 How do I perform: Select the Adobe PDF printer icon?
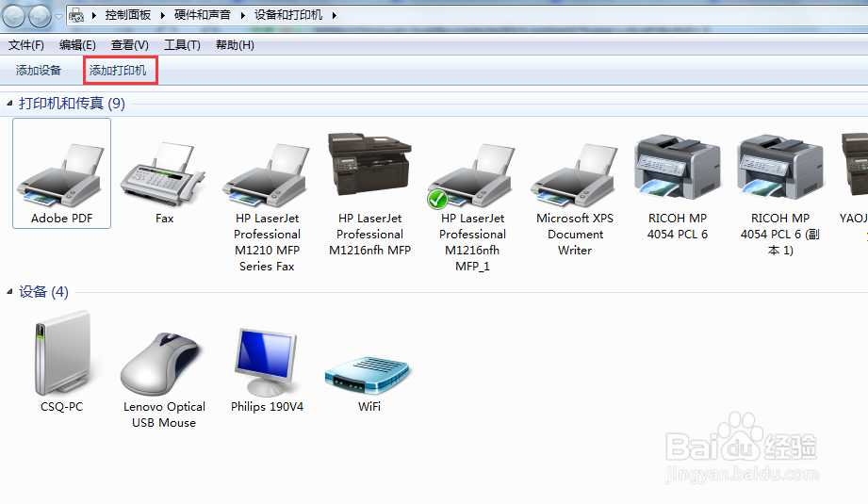click(x=61, y=174)
